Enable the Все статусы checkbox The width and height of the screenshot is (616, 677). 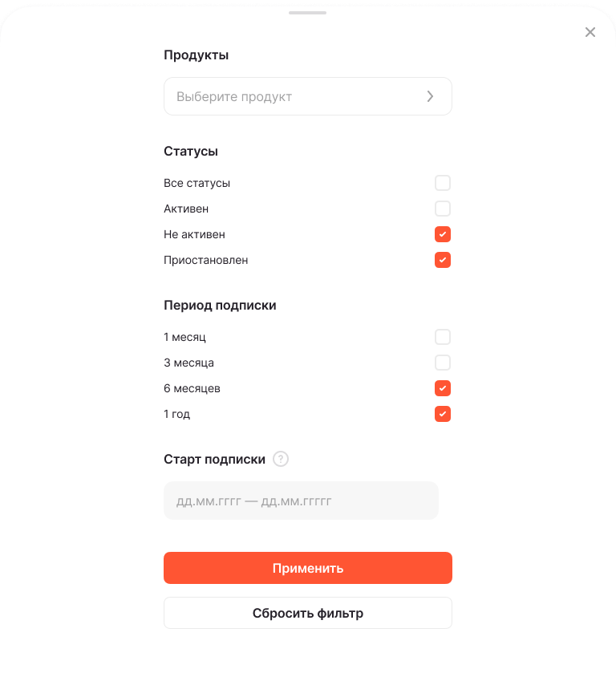[x=443, y=183]
